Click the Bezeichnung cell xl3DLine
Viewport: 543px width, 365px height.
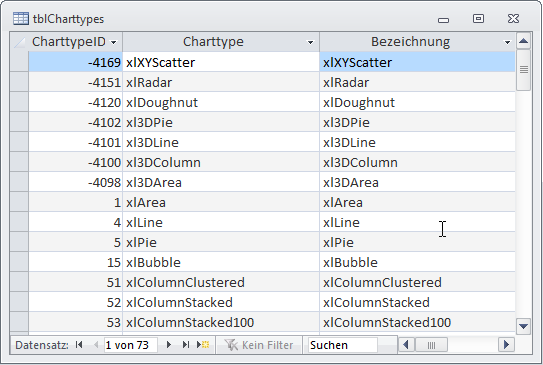tap(417, 142)
